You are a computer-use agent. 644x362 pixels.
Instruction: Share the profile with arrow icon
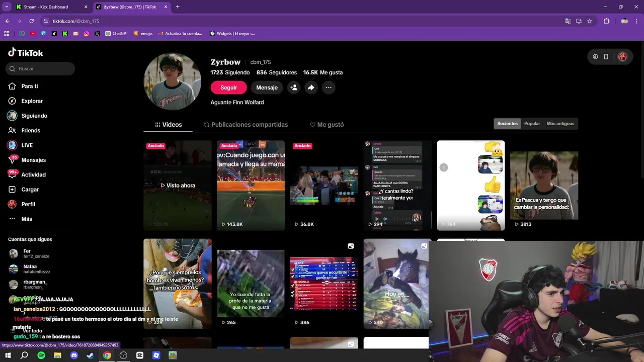(x=311, y=87)
